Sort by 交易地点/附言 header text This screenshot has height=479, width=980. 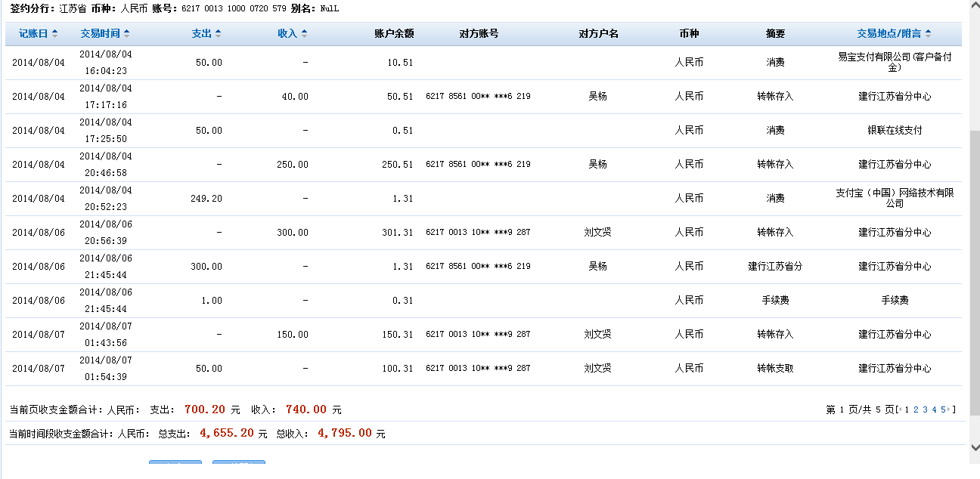tap(889, 34)
